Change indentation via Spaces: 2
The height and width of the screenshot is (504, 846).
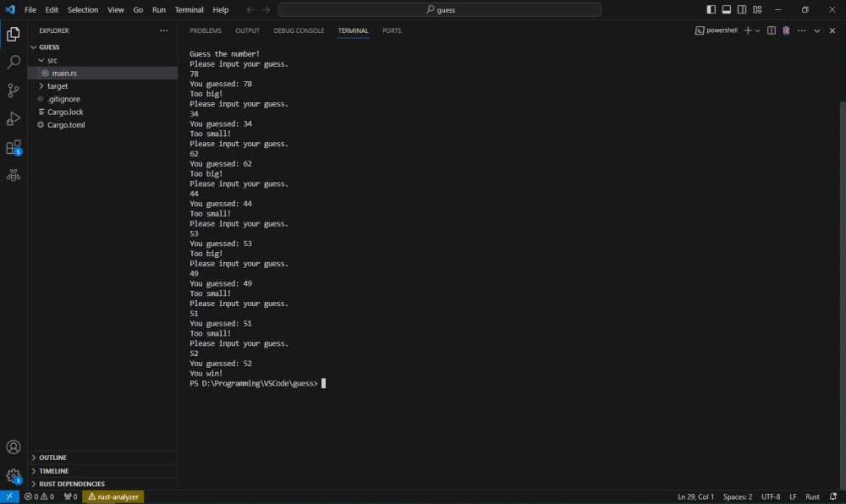(x=738, y=496)
